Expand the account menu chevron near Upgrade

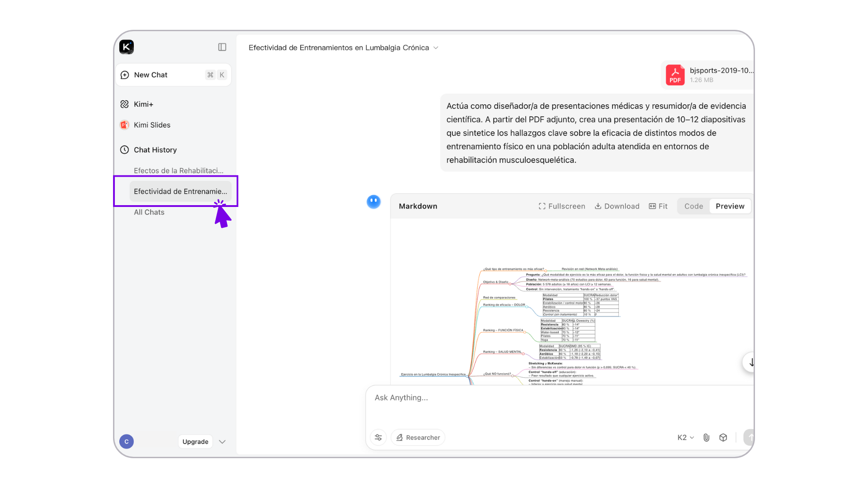click(x=222, y=442)
